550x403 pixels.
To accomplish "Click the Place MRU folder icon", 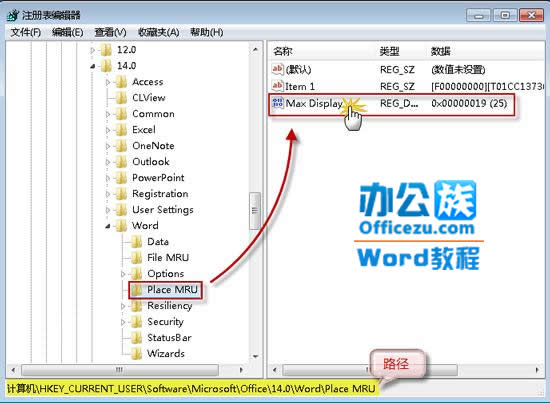I will [x=136, y=290].
